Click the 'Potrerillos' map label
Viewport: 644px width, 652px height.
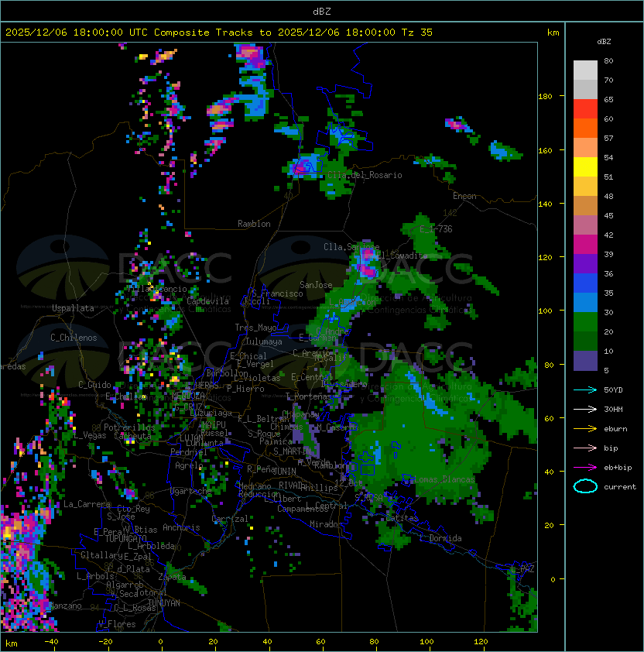pos(129,427)
